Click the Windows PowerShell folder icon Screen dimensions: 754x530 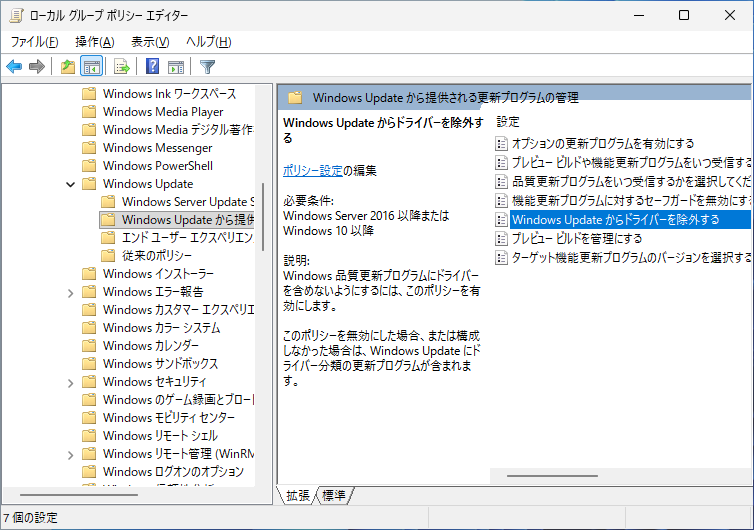coord(89,165)
